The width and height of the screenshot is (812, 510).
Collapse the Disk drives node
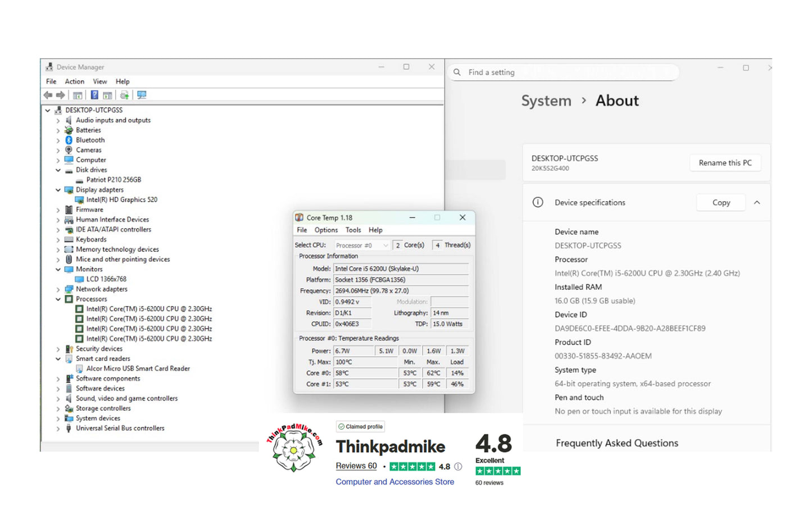click(x=58, y=170)
